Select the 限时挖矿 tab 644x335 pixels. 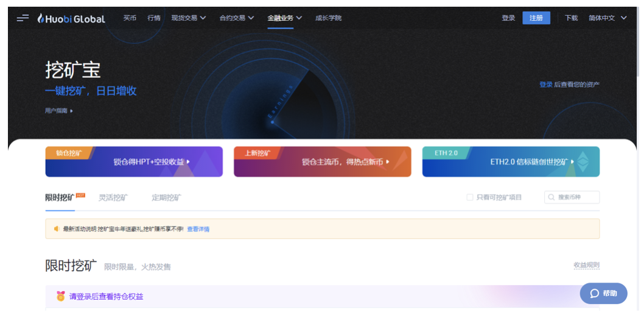[60, 197]
